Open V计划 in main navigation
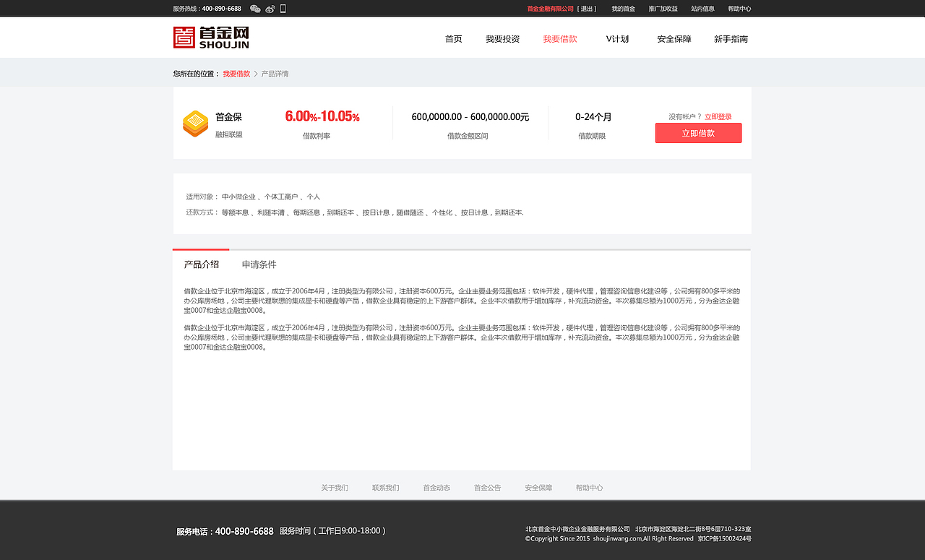The height and width of the screenshot is (560, 925). point(617,39)
